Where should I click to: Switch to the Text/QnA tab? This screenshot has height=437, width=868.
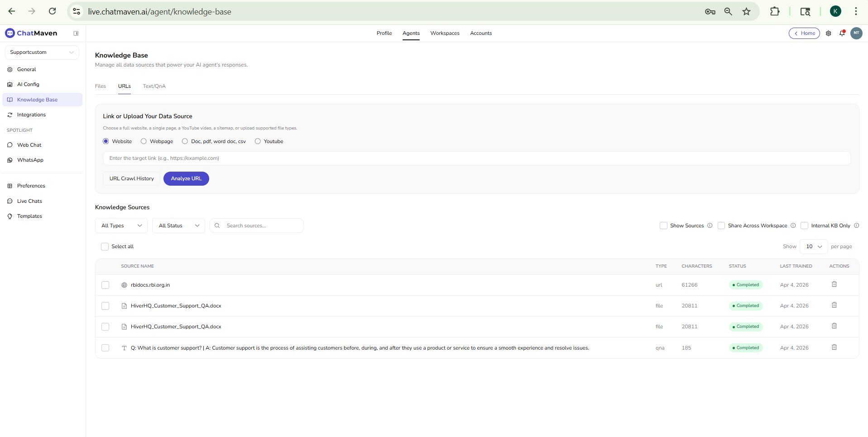(154, 86)
